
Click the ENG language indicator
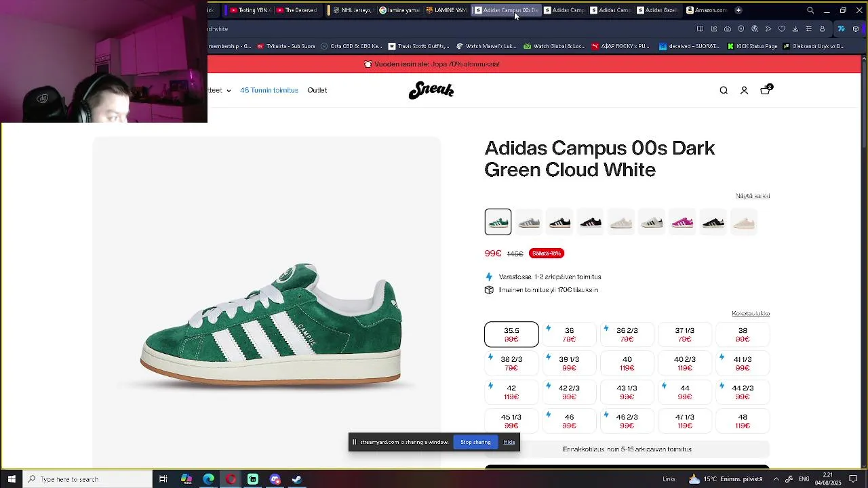(804, 479)
